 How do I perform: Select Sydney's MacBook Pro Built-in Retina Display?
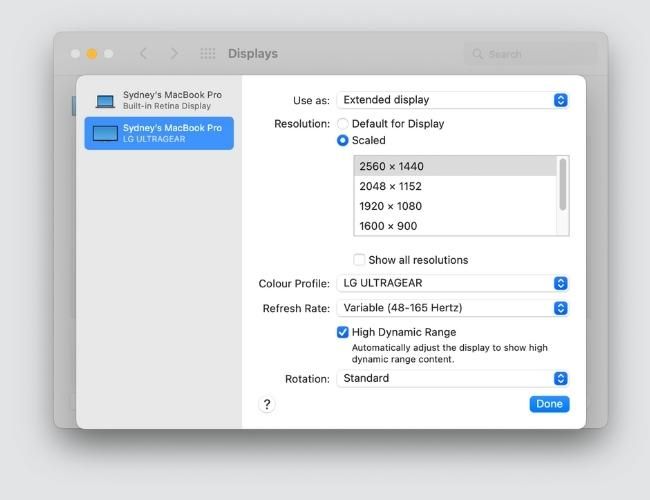(x=159, y=100)
